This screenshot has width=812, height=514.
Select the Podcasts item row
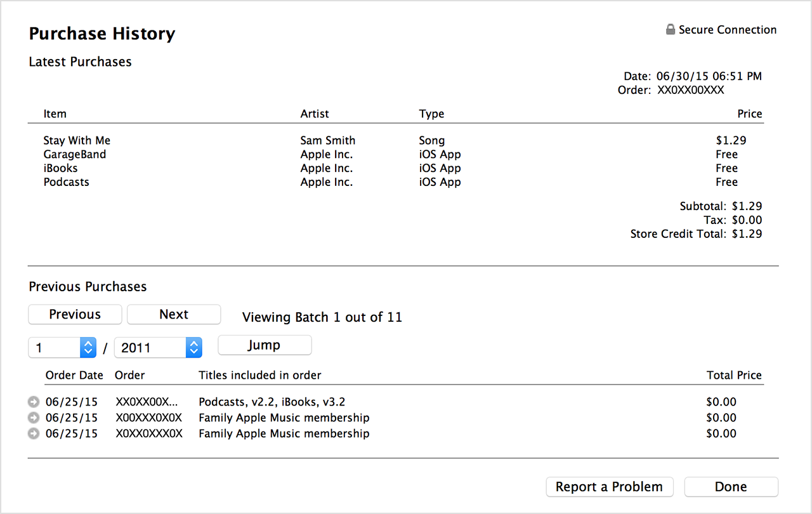tap(403, 182)
